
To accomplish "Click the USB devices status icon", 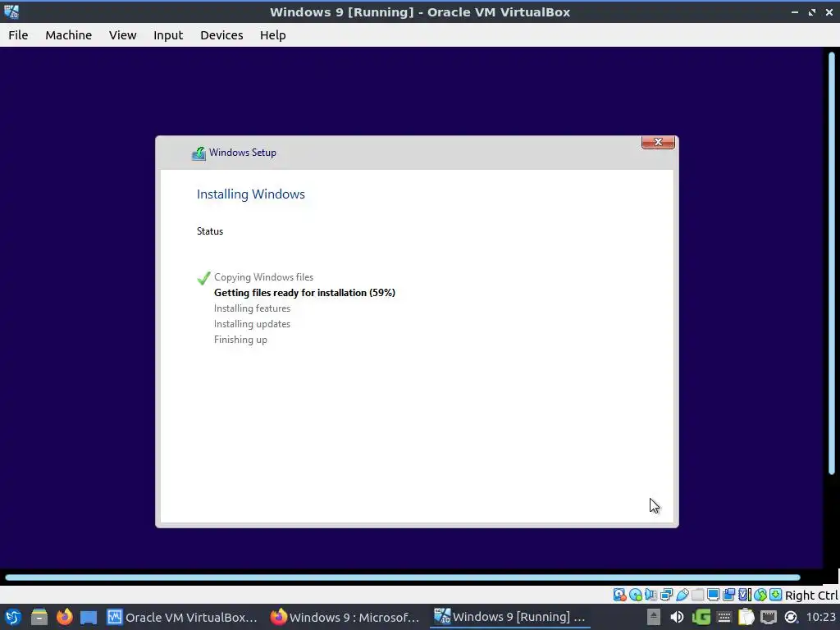I will 682,595.
